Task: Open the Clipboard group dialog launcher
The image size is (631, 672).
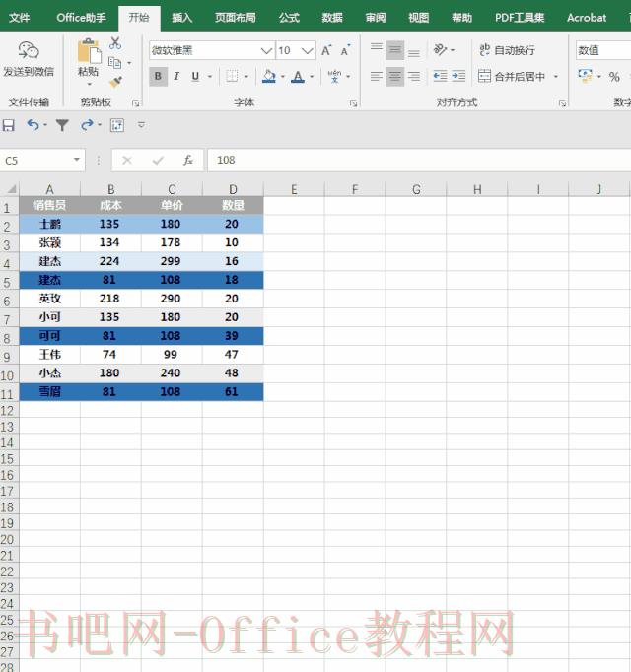Action: click(x=135, y=102)
